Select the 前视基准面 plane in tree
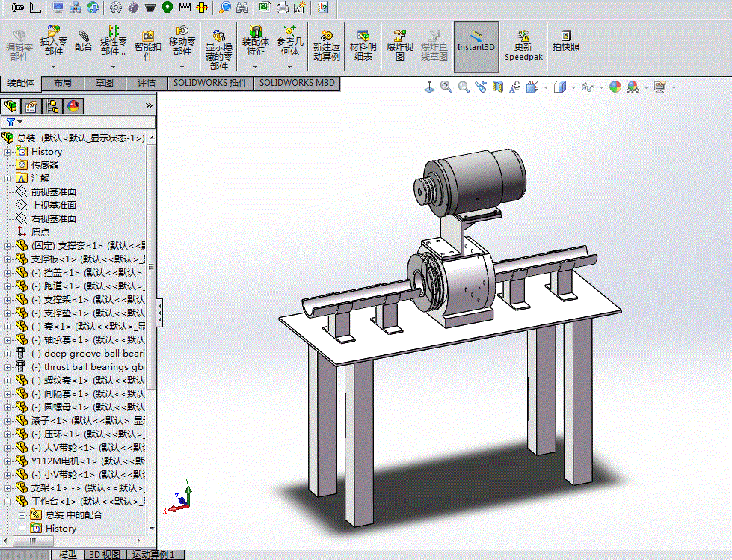 [x=53, y=192]
